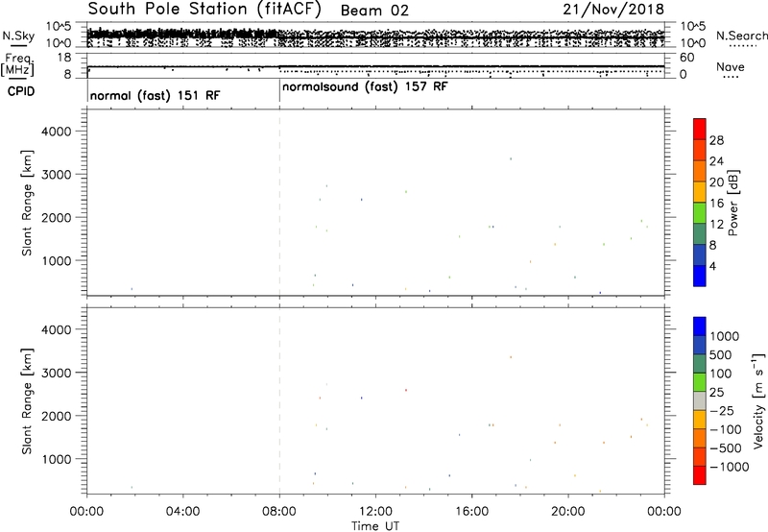This screenshot has width=768, height=532.
Task: Click the 'South Pole Station (fitACF)' title
Action: (204, 9)
